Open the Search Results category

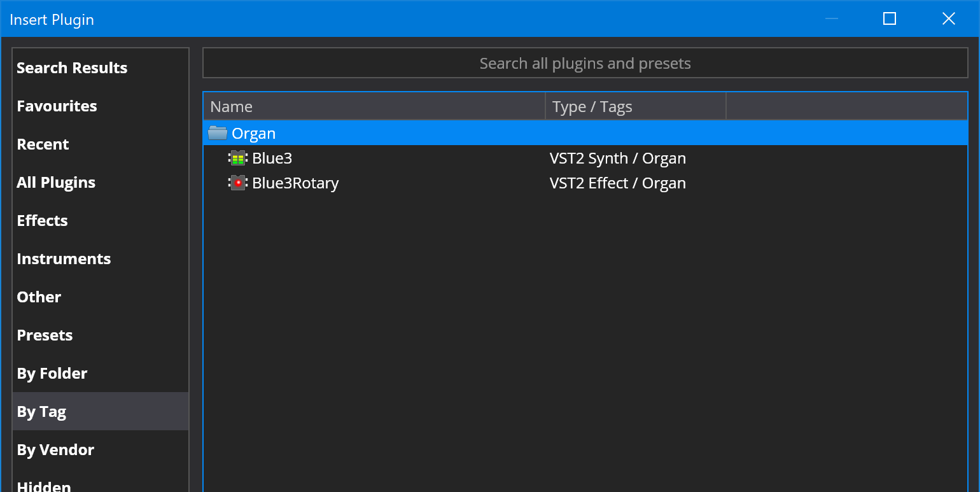[x=72, y=68]
